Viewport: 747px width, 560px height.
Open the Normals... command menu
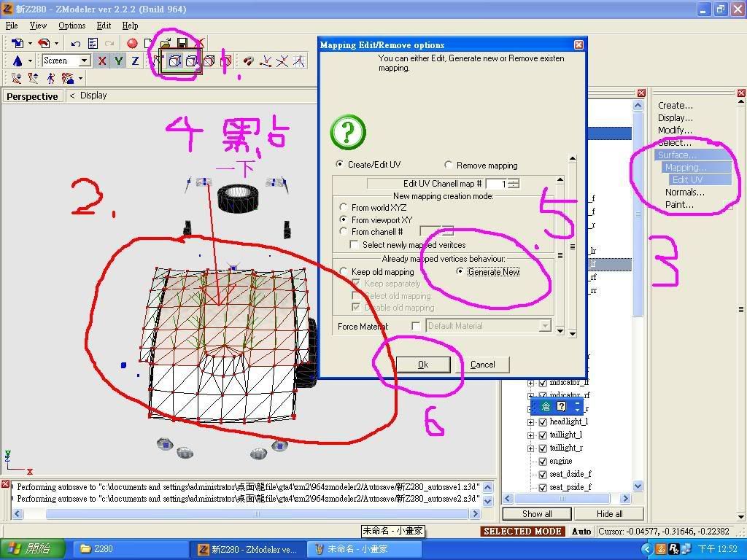click(684, 192)
